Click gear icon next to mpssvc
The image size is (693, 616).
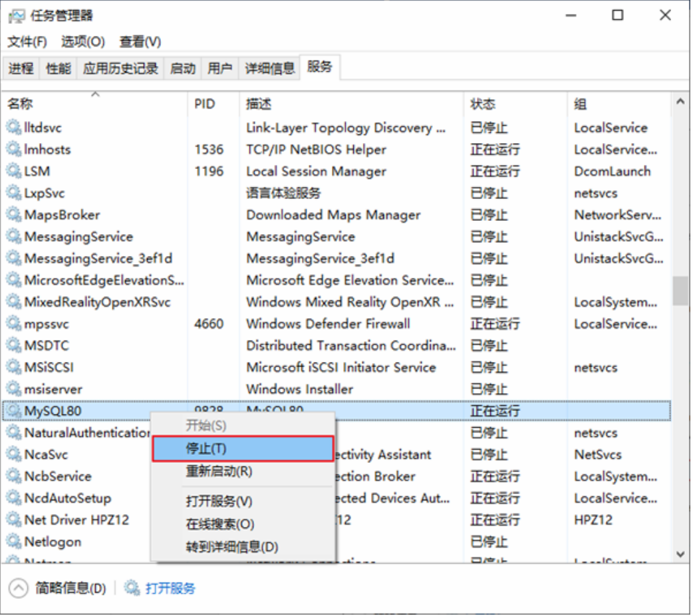click(14, 324)
